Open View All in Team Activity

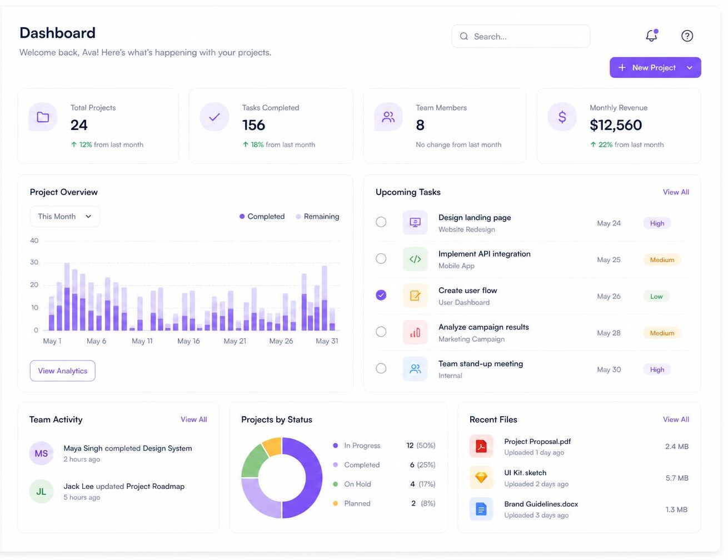193,419
